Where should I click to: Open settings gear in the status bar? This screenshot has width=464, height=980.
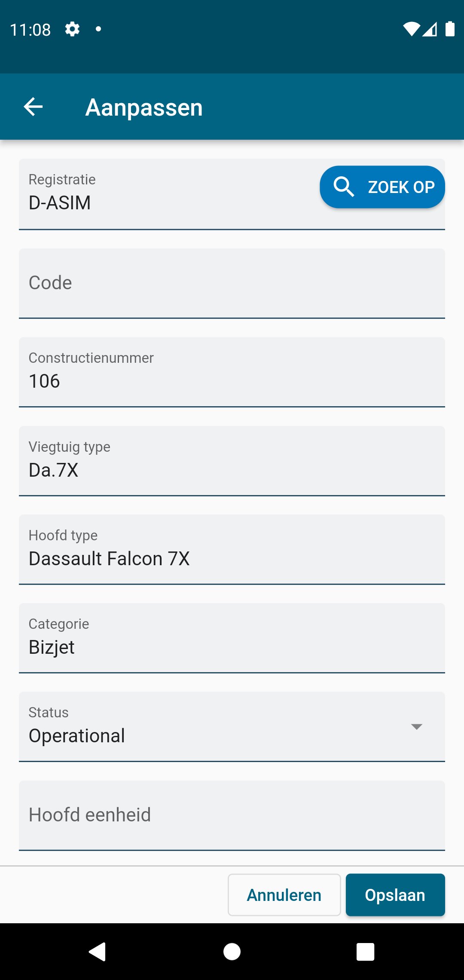72,29
